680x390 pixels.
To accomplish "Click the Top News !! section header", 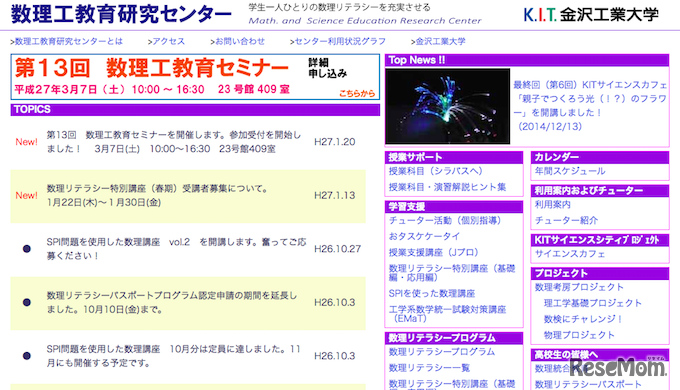I will (x=527, y=60).
